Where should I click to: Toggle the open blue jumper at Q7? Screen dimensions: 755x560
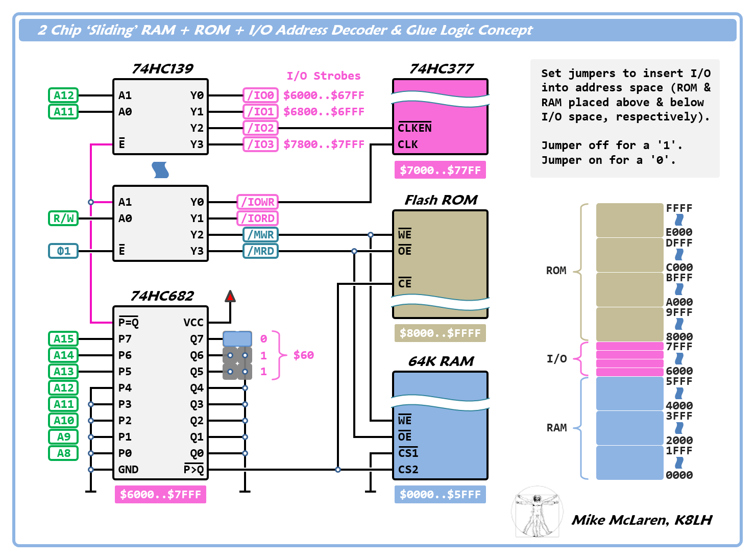[237, 338]
